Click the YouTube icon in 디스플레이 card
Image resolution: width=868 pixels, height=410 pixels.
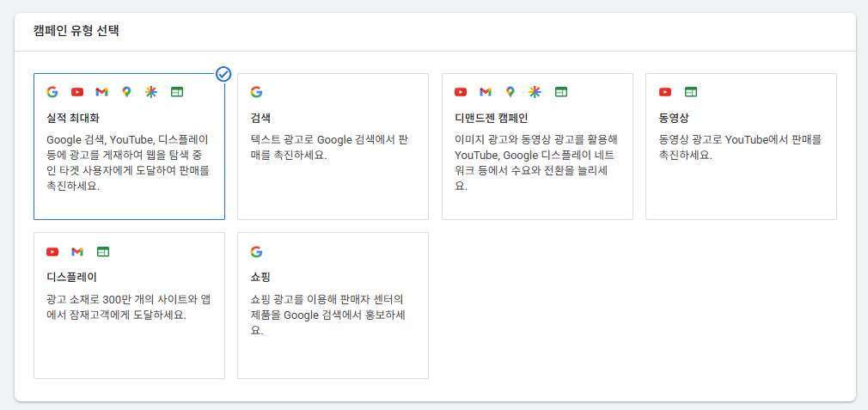(52, 253)
